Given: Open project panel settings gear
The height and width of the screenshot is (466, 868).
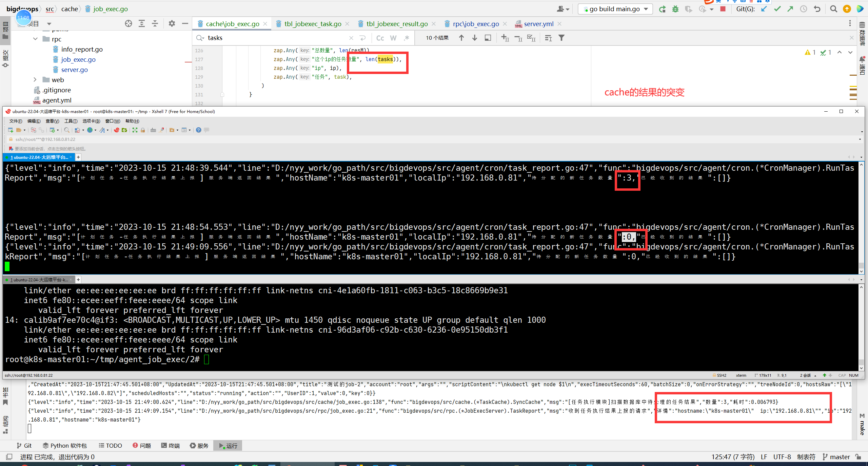Looking at the screenshot, I should [x=172, y=23].
